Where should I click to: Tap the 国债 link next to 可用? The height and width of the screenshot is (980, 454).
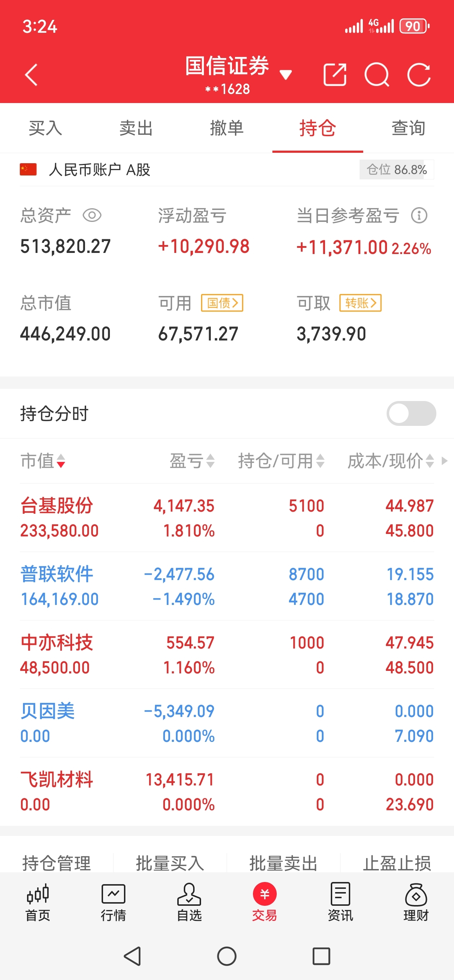[x=222, y=303]
